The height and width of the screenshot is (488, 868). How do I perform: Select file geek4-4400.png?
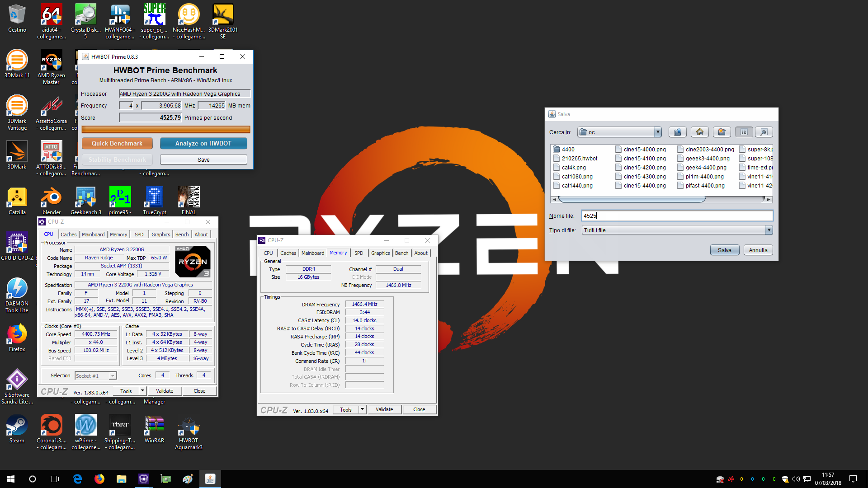pos(703,167)
